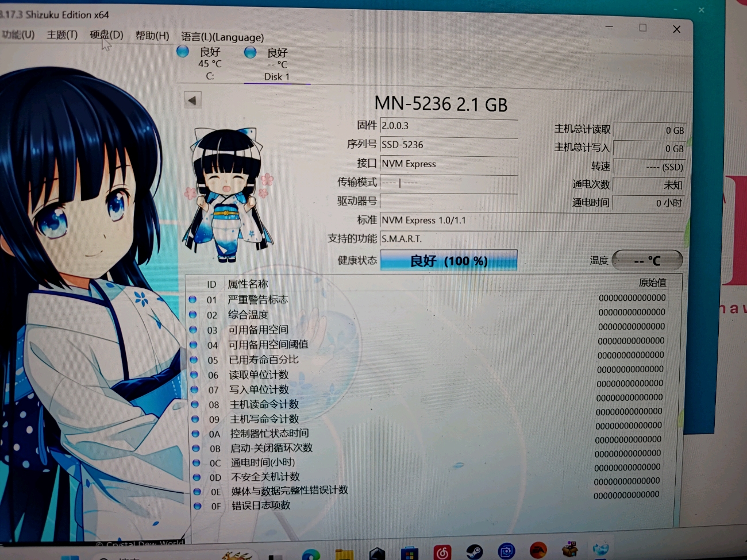Viewport: 747px width, 560px height.
Task: Open the 功能(U) menu
Action: pyautogui.click(x=18, y=34)
